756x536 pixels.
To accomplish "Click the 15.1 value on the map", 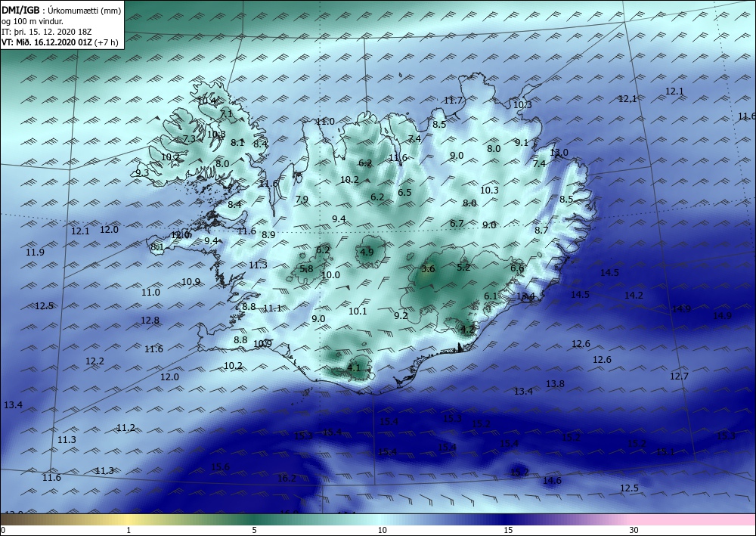I will (x=665, y=451).
